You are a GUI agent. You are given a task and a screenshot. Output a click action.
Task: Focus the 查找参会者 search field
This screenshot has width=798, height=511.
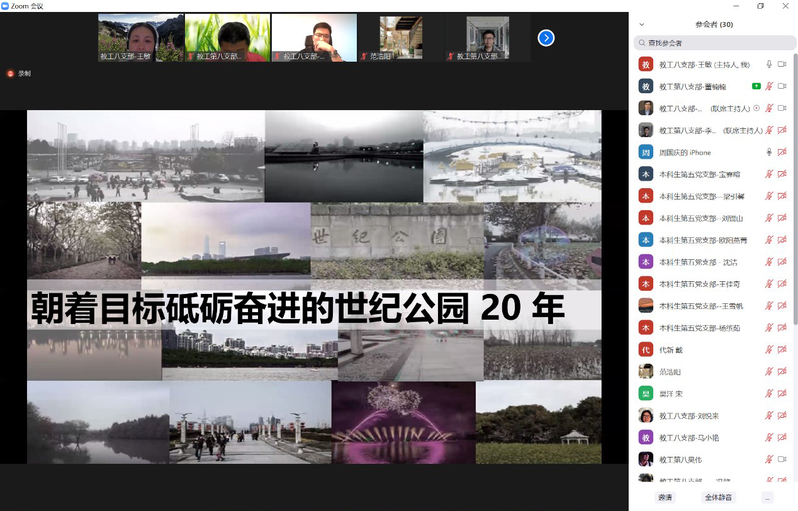[714, 43]
